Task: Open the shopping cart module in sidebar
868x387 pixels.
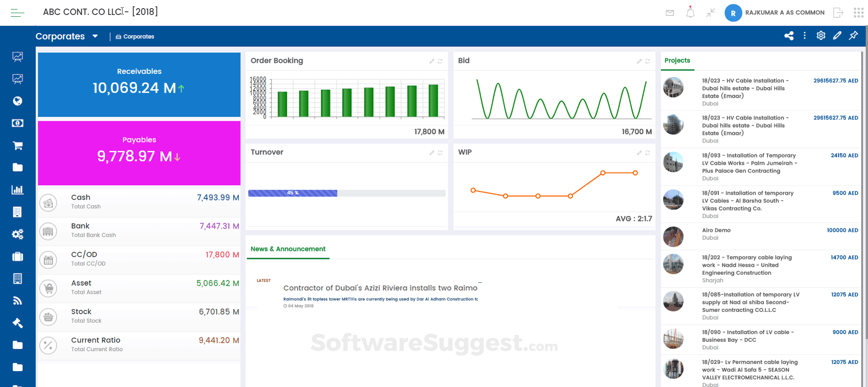Action: pyautogui.click(x=18, y=145)
